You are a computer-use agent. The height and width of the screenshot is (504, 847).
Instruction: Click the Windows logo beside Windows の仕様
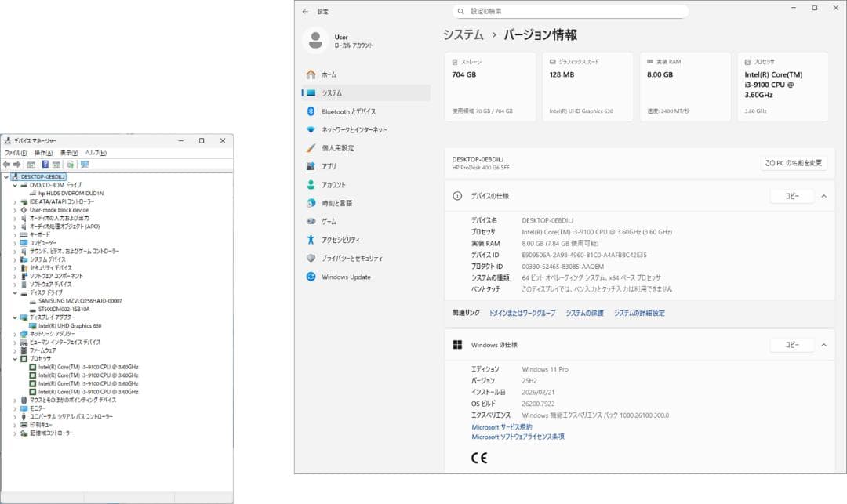point(457,345)
